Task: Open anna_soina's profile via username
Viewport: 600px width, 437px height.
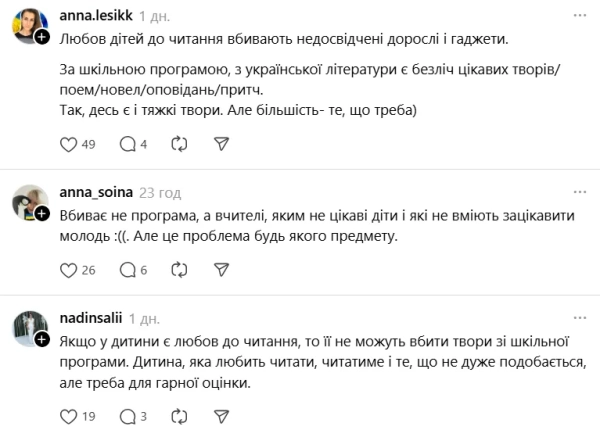Action: pyautogui.click(x=94, y=189)
